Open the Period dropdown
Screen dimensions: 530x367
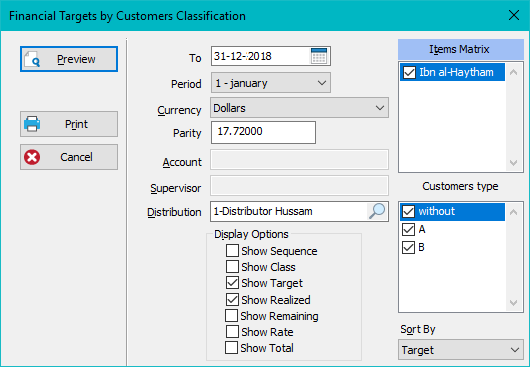coord(271,83)
